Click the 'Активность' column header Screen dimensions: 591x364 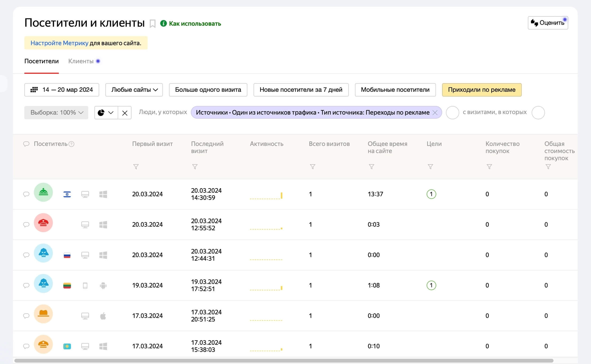click(x=267, y=144)
